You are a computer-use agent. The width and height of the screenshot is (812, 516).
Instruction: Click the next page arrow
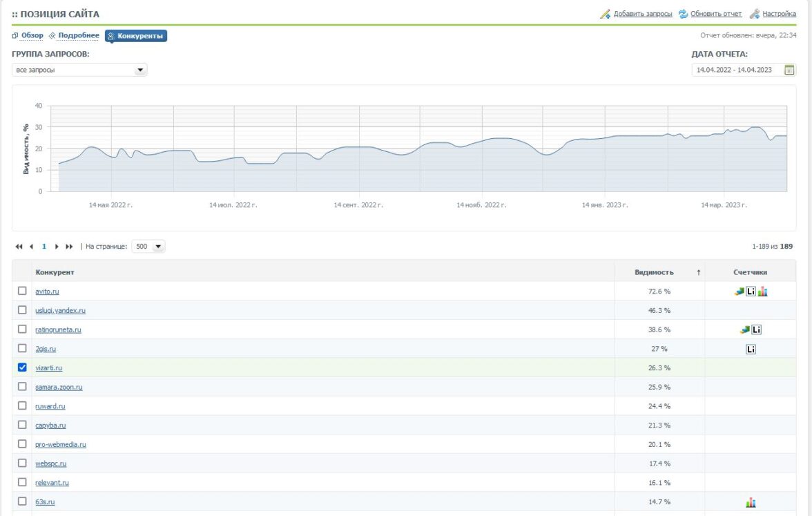[57, 247]
